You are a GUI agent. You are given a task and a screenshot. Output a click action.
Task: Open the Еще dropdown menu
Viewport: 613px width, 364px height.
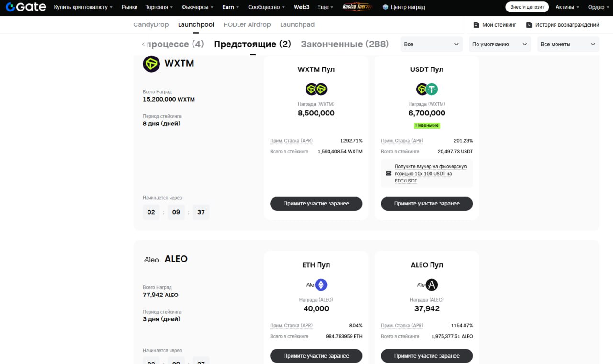[x=325, y=7]
